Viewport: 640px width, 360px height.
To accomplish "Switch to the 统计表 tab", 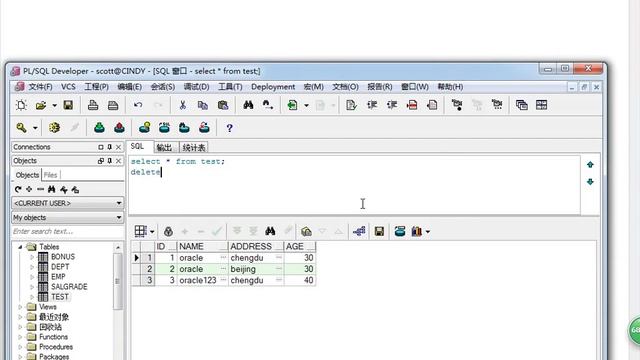I will click(193, 147).
